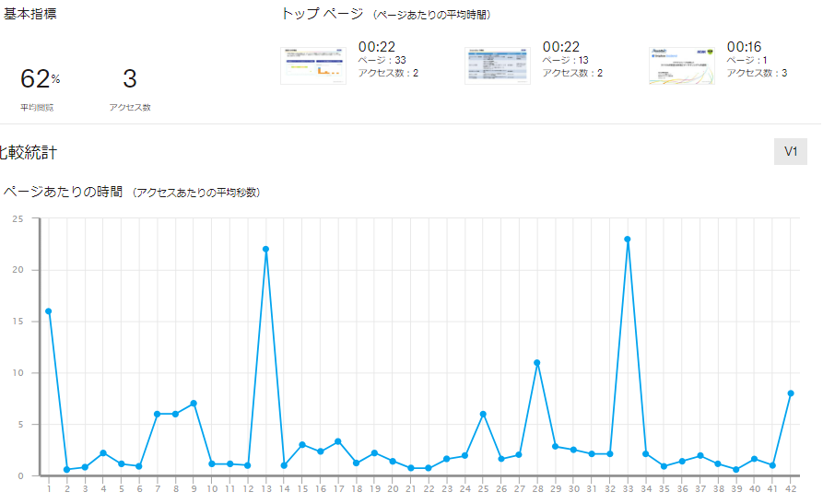
Task: Click the 基本指標 section heading
Action: 29,14
